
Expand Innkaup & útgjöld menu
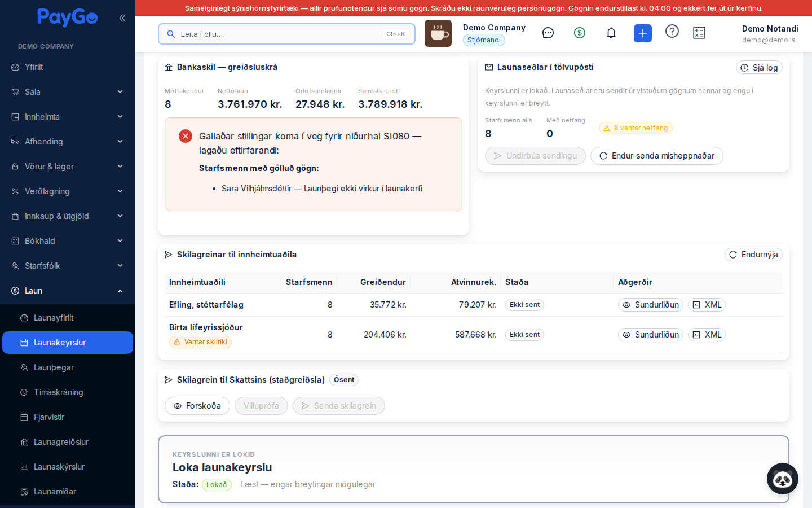coord(68,216)
